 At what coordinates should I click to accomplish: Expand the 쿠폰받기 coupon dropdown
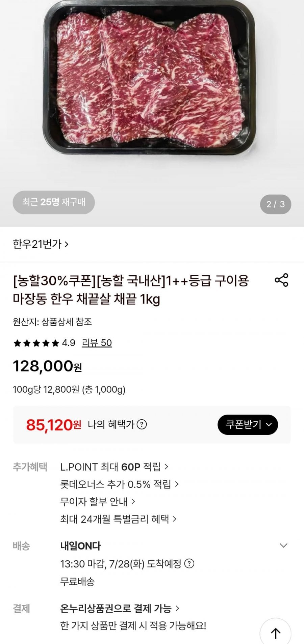tap(248, 424)
